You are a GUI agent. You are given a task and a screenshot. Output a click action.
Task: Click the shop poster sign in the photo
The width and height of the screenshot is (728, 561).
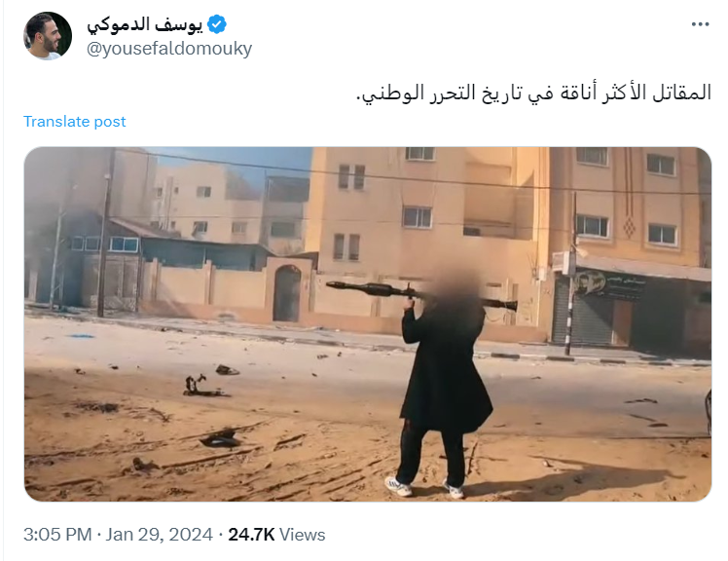[607, 284]
